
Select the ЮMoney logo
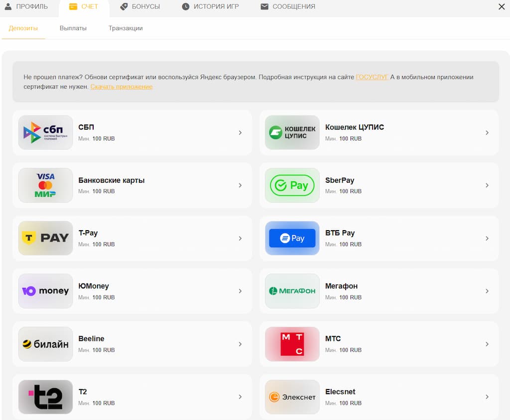tap(45, 291)
